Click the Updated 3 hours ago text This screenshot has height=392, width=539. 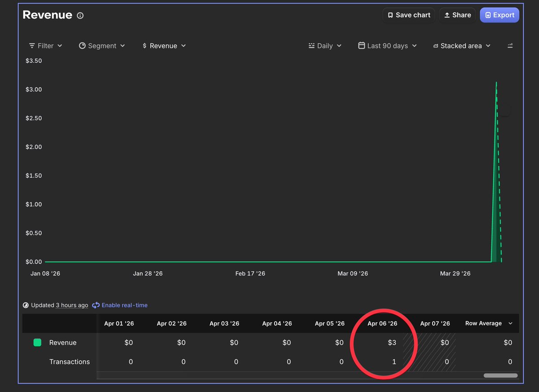pyautogui.click(x=59, y=305)
